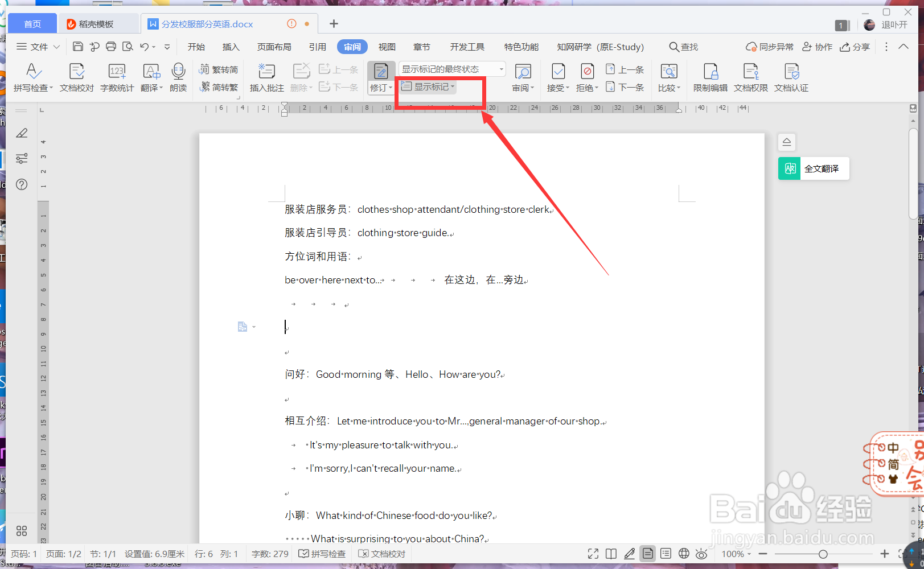Click the 分享 share button
This screenshot has width=924, height=569.
[855, 47]
